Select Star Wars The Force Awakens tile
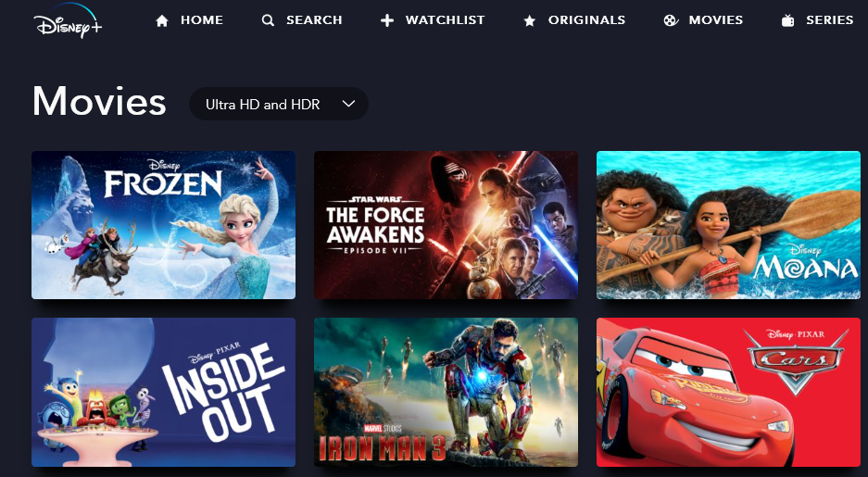 pos(446,225)
